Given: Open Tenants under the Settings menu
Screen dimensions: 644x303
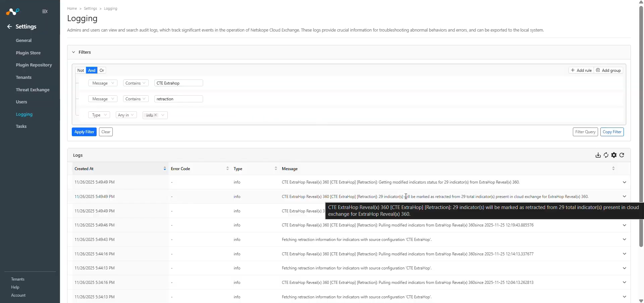Looking at the screenshot, I should tap(23, 78).
